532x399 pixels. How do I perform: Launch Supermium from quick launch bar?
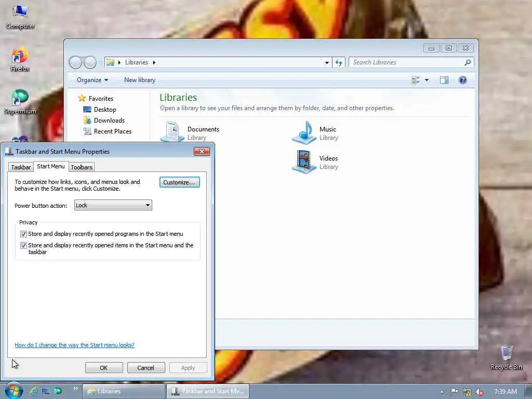pos(58,391)
